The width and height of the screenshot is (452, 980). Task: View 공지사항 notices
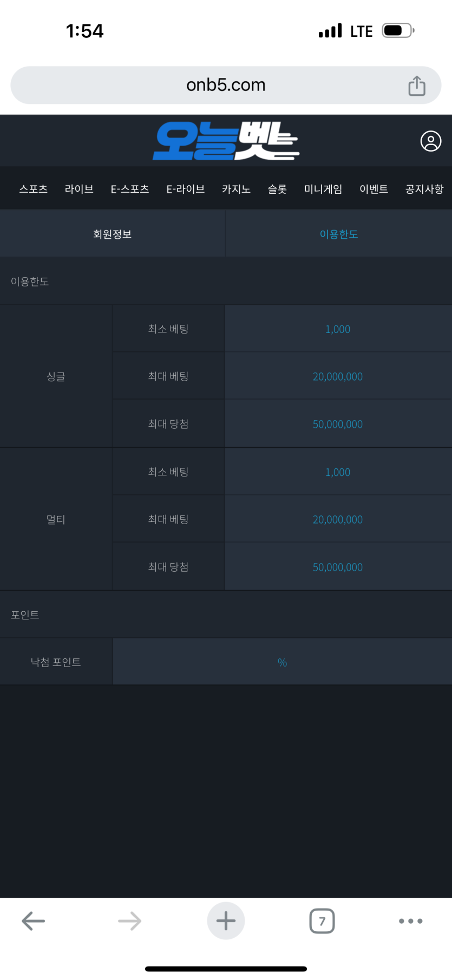click(424, 189)
